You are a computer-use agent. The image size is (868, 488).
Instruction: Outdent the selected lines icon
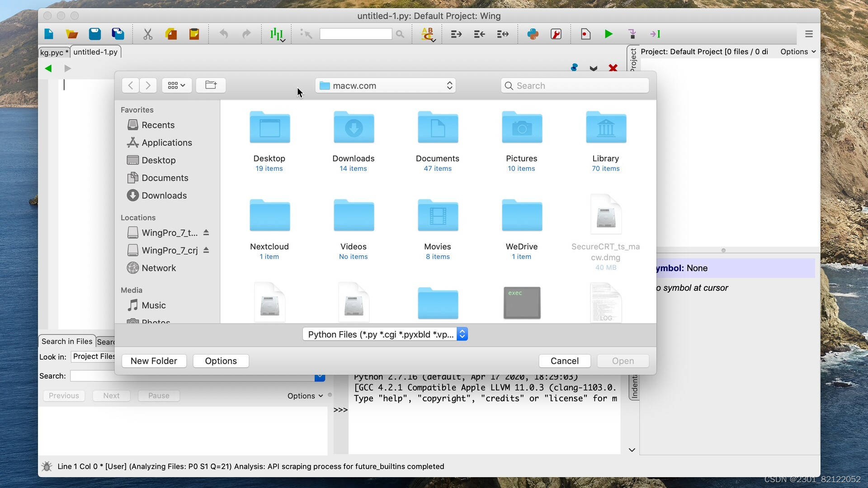pos(479,34)
